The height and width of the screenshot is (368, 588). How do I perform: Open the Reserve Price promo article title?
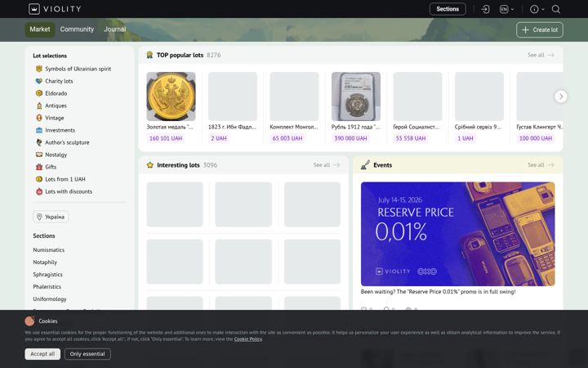(x=438, y=291)
